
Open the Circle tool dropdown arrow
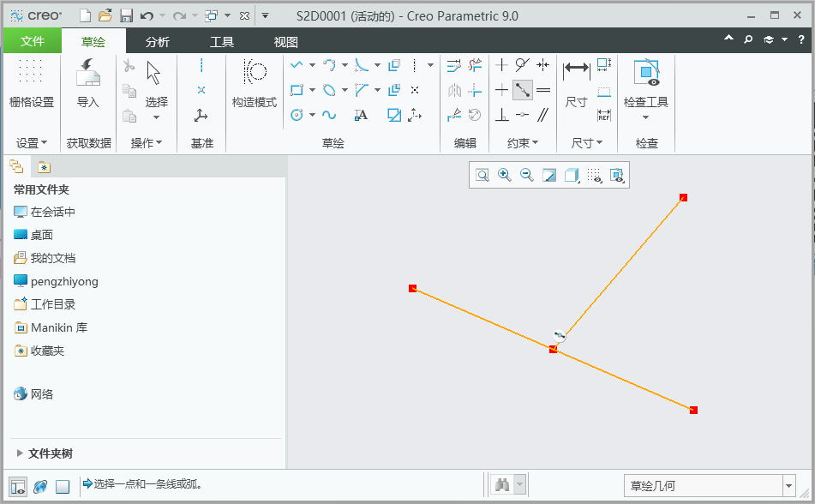point(313,115)
